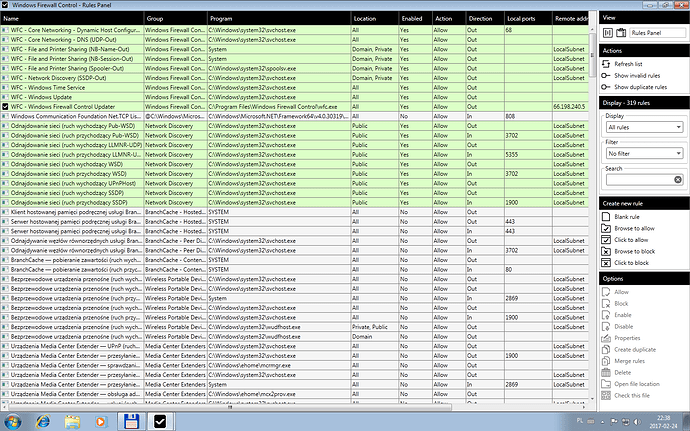Click the Merge rules icon
690x431 pixels.
point(606,361)
